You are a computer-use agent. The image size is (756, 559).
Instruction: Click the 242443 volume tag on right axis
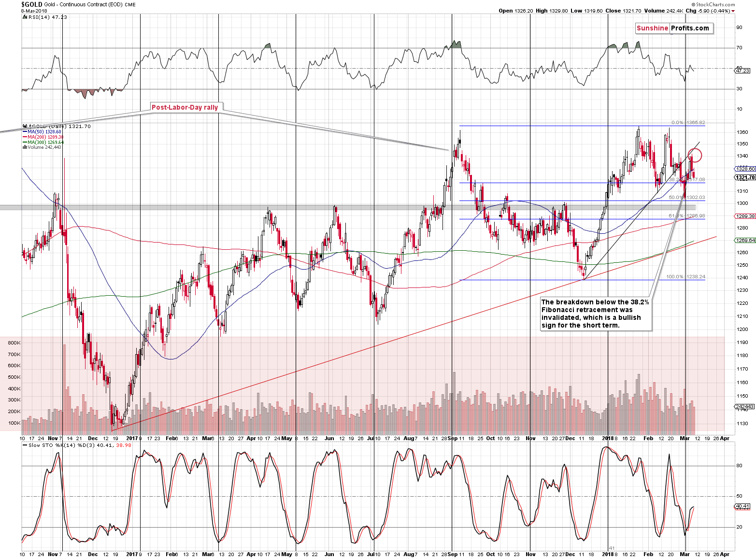744,407
